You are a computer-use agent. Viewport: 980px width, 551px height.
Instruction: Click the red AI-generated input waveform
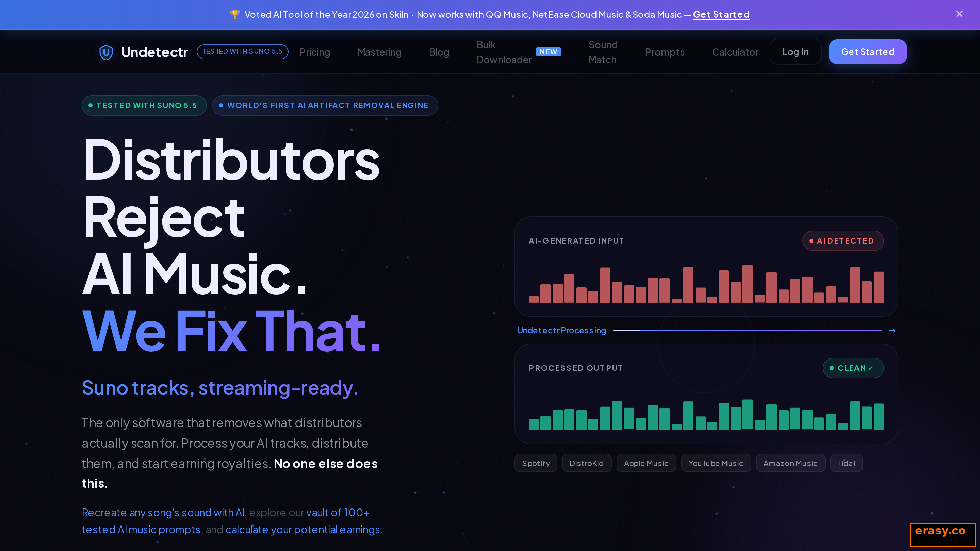(706, 284)
